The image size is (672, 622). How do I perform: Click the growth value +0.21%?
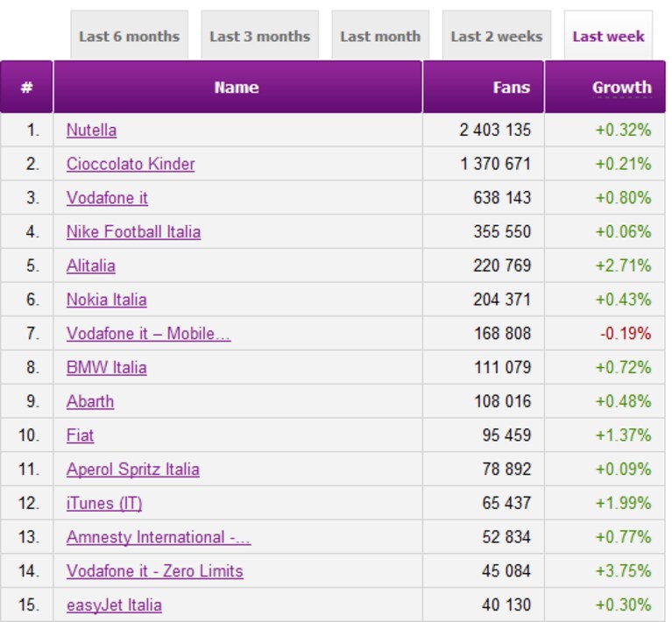(x=623, y=164)
